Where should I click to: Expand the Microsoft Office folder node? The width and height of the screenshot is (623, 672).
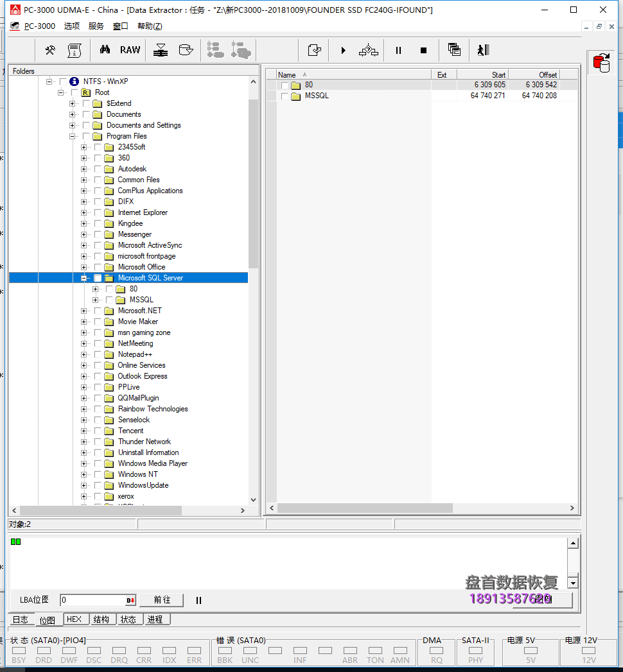point(83,268)
